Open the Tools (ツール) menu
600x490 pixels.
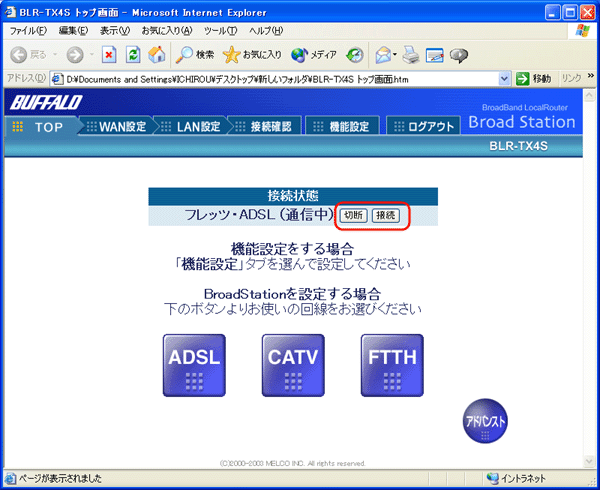pyautogui.click(x=220, y=31)
